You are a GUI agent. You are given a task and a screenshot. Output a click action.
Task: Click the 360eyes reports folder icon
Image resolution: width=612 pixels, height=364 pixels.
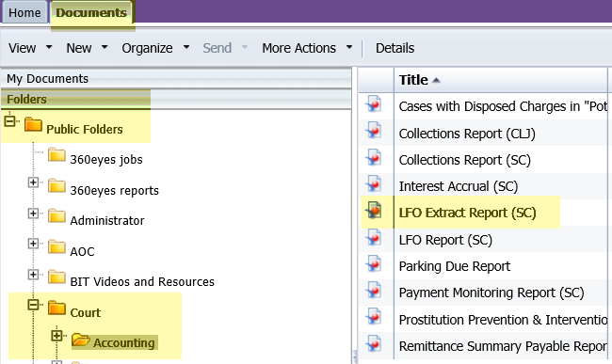(x=57, y=185)
